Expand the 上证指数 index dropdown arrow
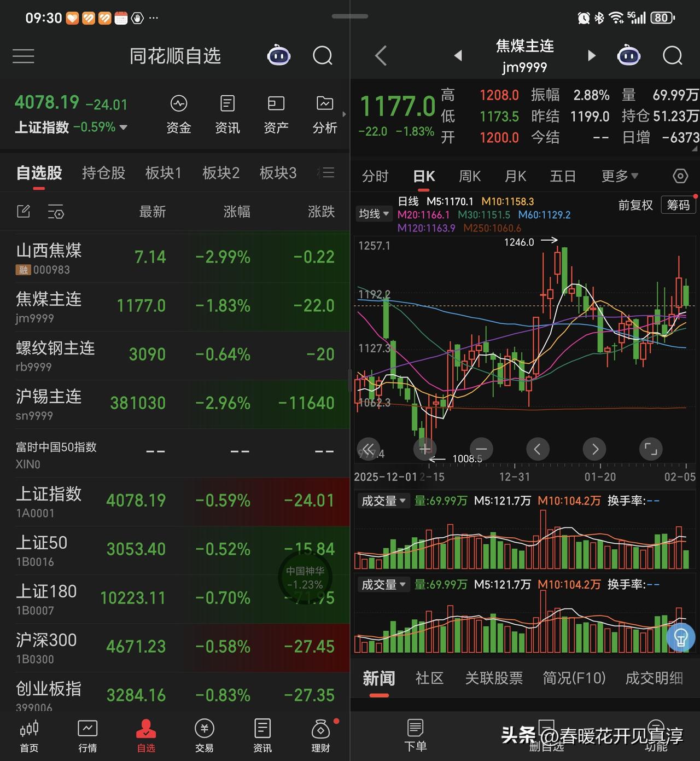Screen dimensions: 700x761 124,127
